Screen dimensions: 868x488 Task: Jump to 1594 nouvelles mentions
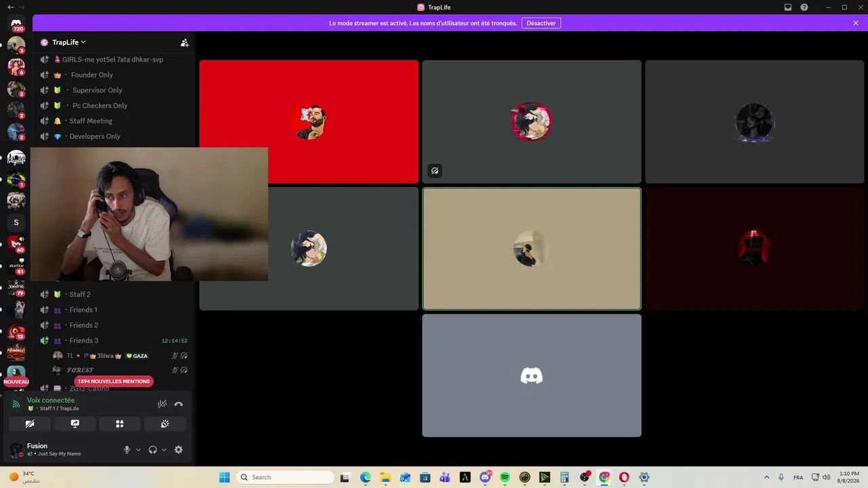click(x=113, y=381)
